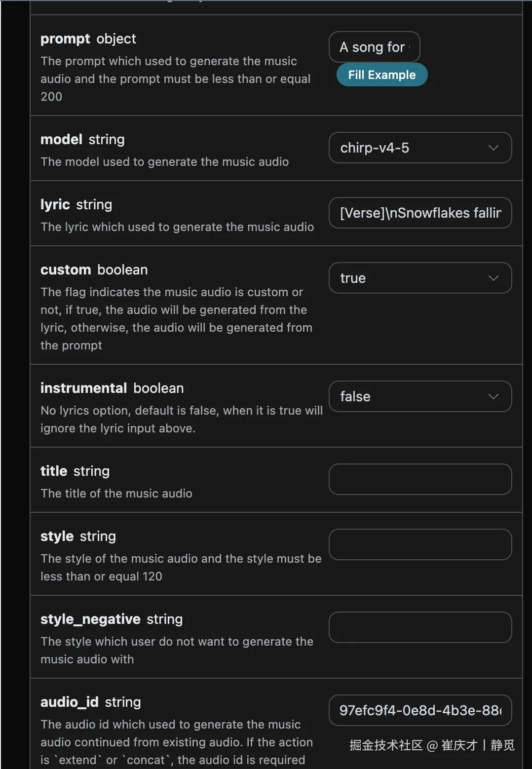Click the empty title input field
The image size is (532, 769).
click(x=419, y=479)
